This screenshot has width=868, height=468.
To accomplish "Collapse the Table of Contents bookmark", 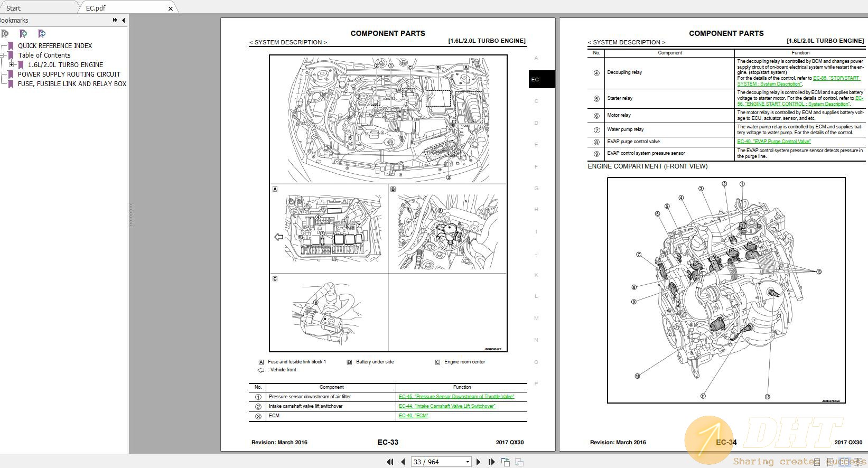I will [x=2, y=55].
